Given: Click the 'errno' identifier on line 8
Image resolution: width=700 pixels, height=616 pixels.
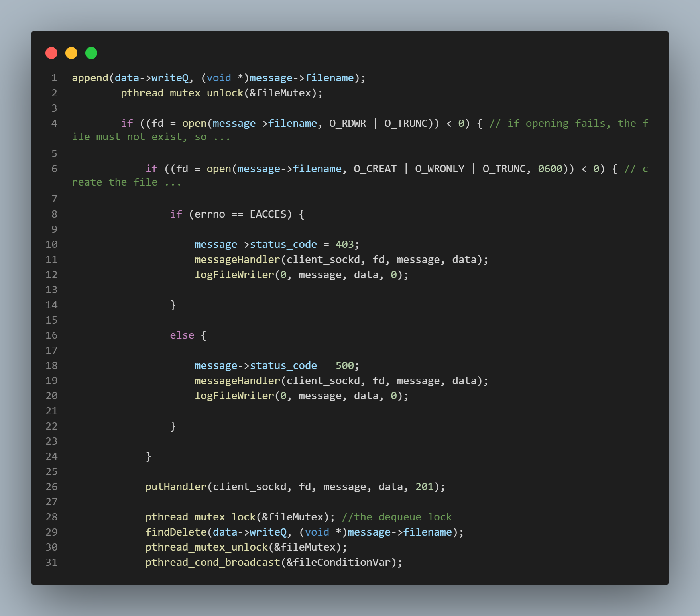Looking at the screenshot, I should pos(210,214).
